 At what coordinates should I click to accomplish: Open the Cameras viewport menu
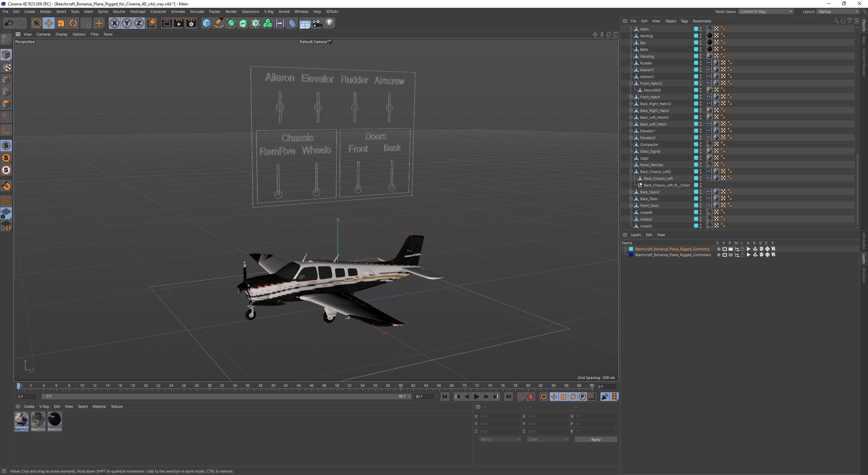tap(43, 34)
